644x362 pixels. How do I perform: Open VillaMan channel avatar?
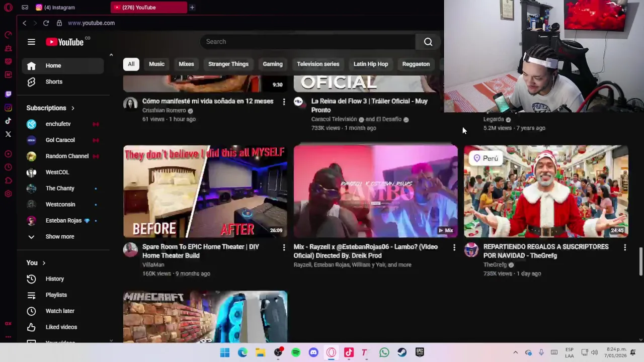tap(130, 249)
